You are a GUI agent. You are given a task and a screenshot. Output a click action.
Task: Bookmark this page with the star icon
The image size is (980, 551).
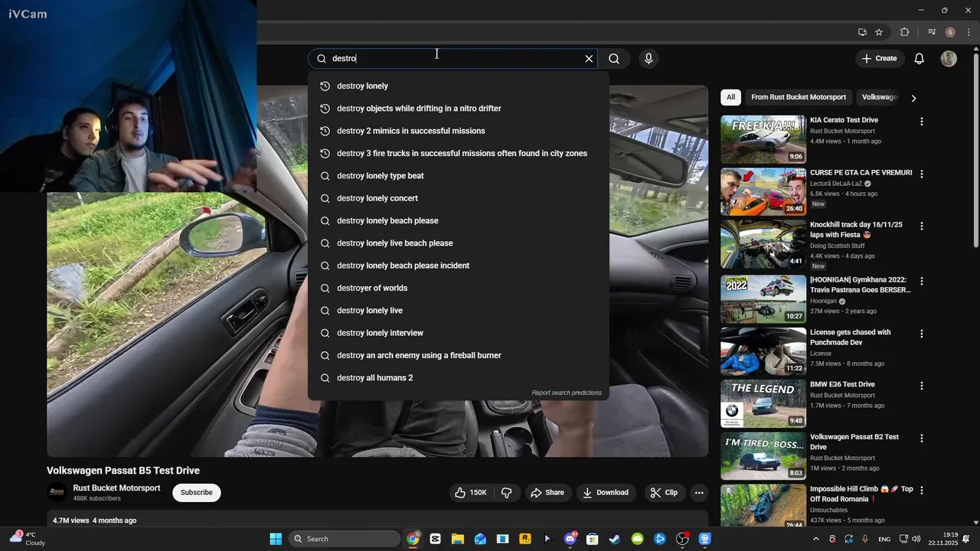coord(879,32)
